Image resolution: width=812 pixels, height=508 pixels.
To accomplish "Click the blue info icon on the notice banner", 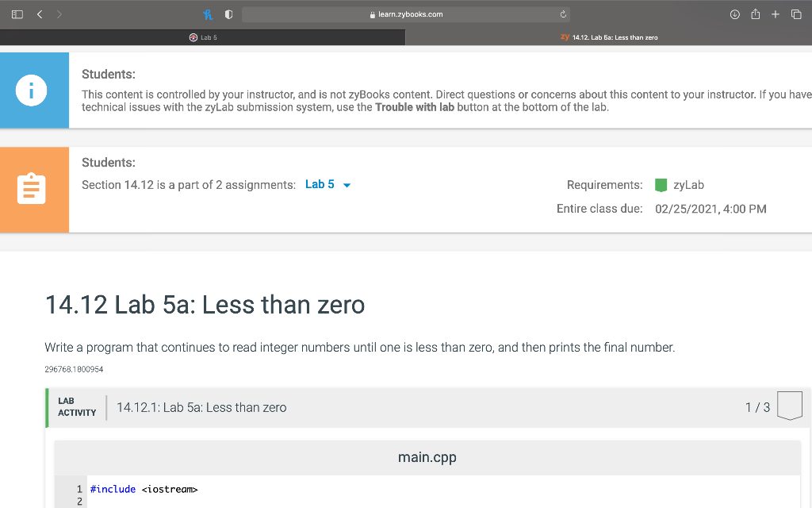I will [x=33, y=90].
